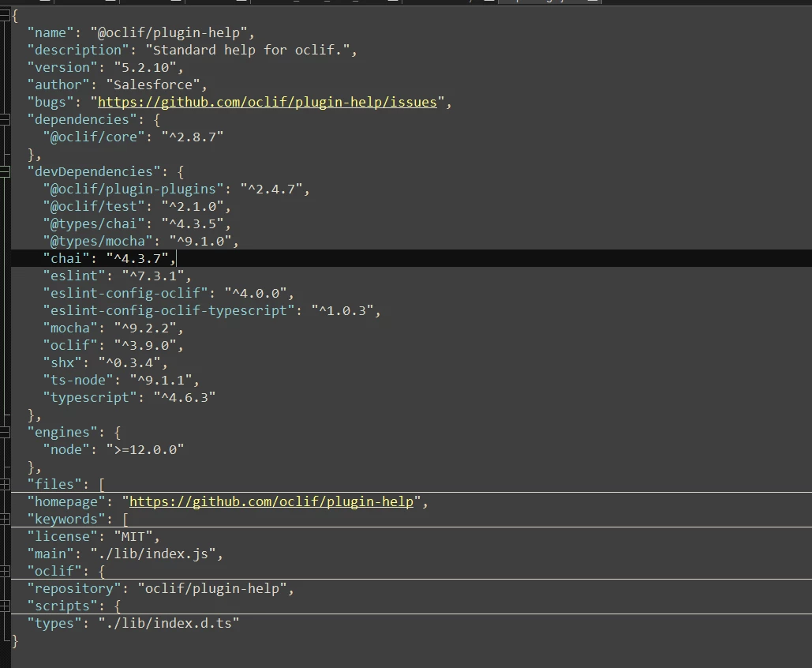Open the homepage GitHub plugin-help link
The image size is (812, 668).
coord(271,501)
